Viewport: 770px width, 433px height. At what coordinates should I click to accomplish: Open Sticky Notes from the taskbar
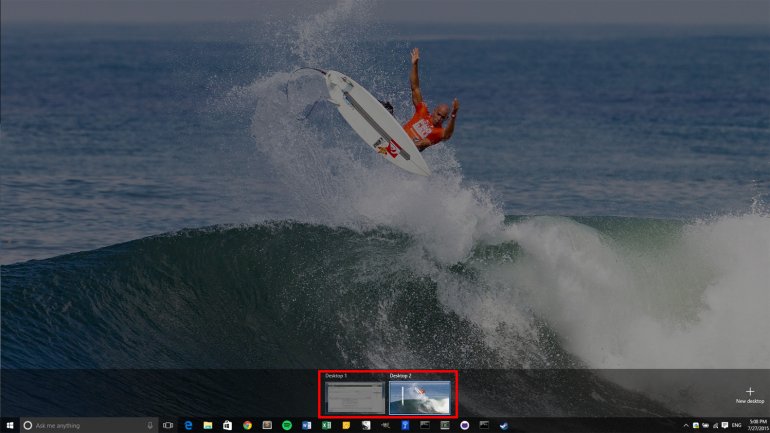[346, 425]
